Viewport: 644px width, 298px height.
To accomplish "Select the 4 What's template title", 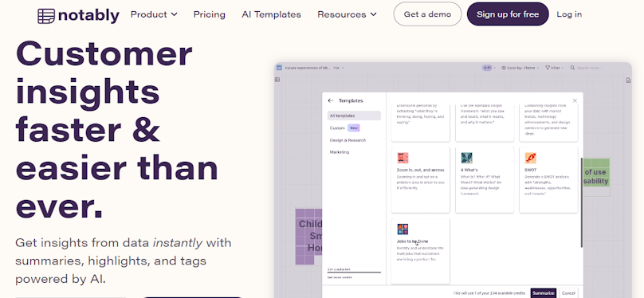I will pyautogui.click(x=469, y=170).
